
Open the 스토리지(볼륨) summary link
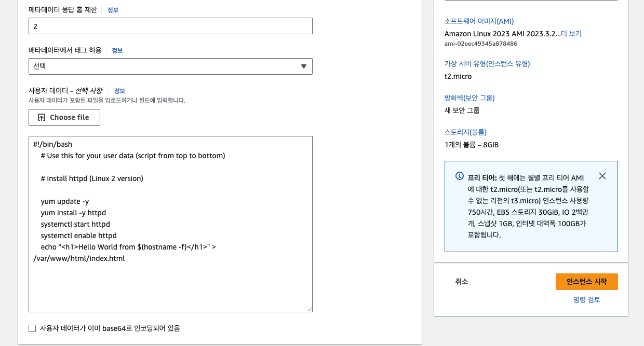465,132
